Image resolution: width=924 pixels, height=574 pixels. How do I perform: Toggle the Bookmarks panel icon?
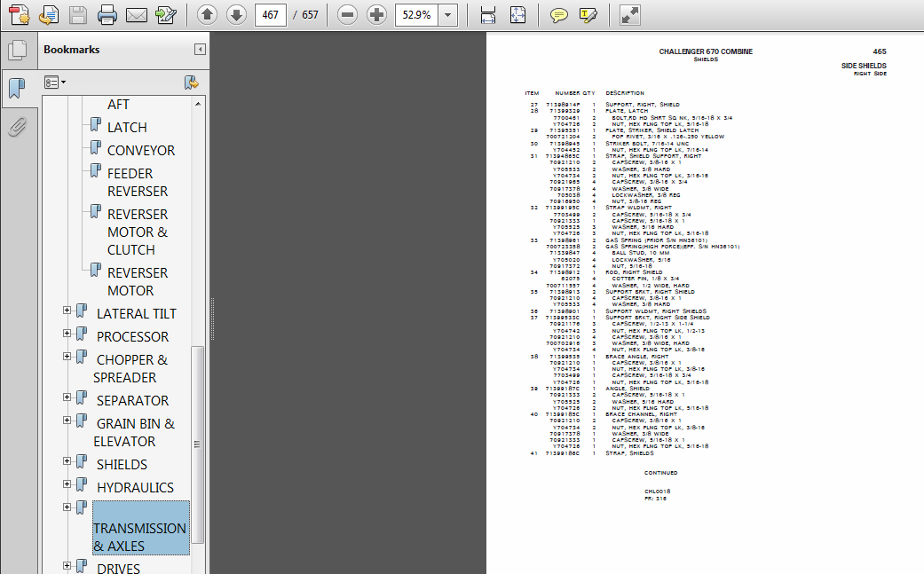(17, 89)
